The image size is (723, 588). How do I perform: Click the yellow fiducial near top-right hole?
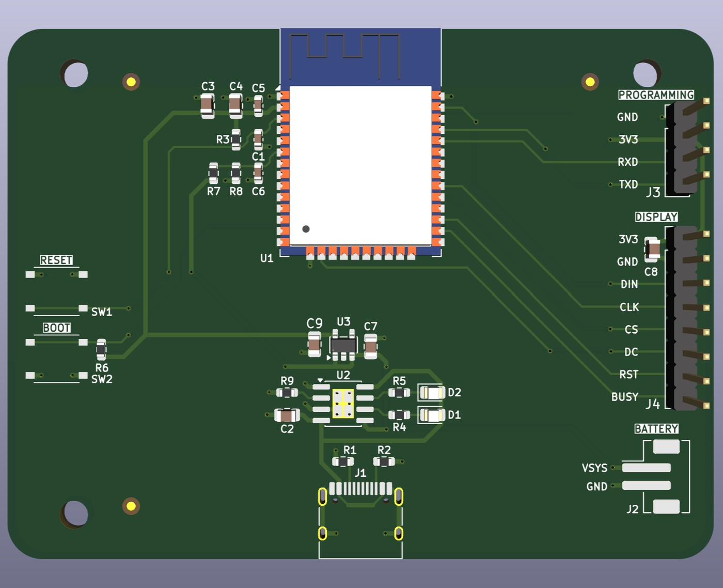pos(590,82)
